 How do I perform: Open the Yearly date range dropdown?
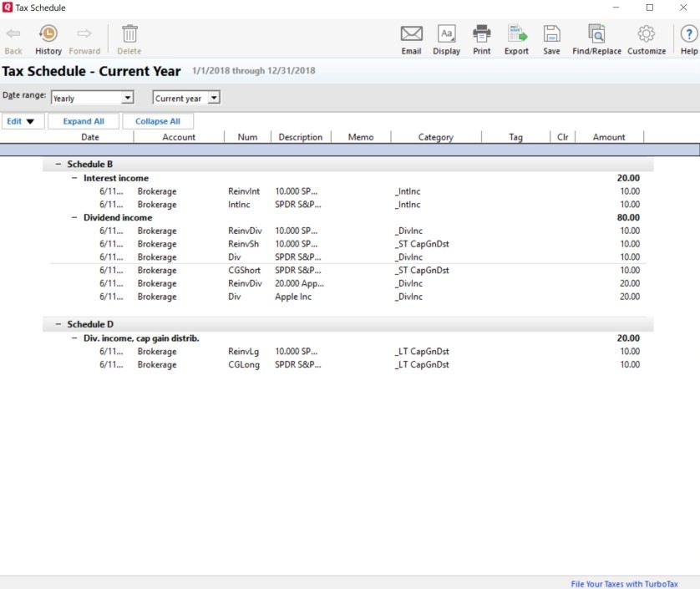(x=127, y=98)
